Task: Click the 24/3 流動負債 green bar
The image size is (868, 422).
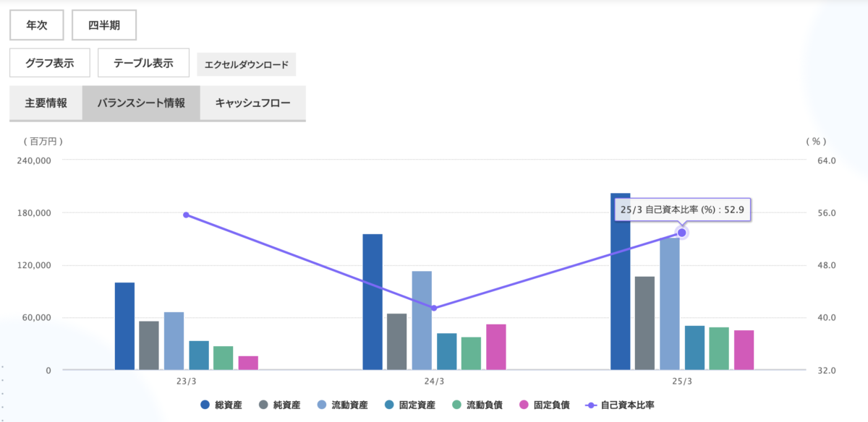Action: coord(472,353)
